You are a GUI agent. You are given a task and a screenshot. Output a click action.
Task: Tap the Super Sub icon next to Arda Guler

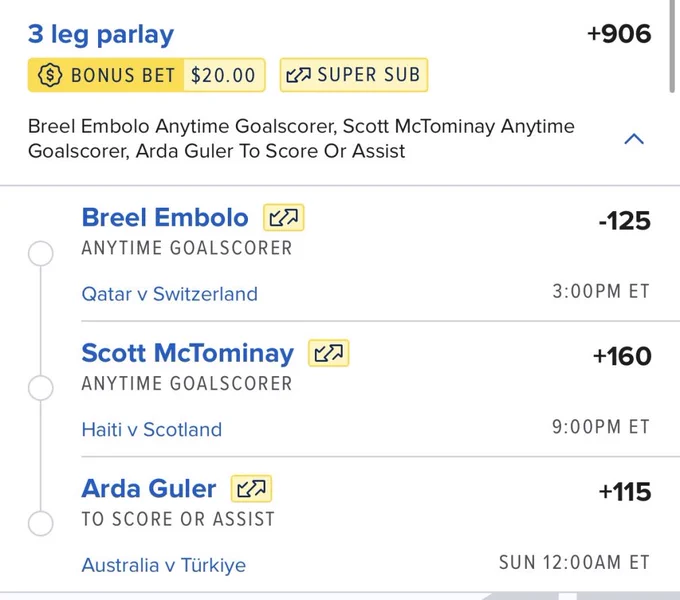(252, 489)
